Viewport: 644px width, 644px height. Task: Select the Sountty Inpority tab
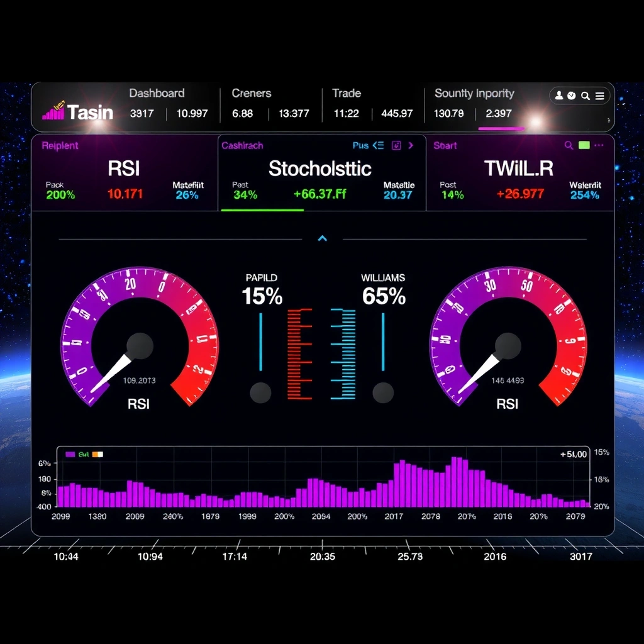coord(474,93)
